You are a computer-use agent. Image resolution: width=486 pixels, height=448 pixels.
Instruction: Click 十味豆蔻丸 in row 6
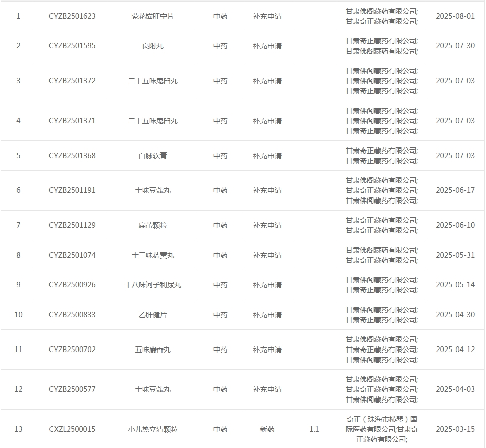pyautogui.click(x=153, y=190)
